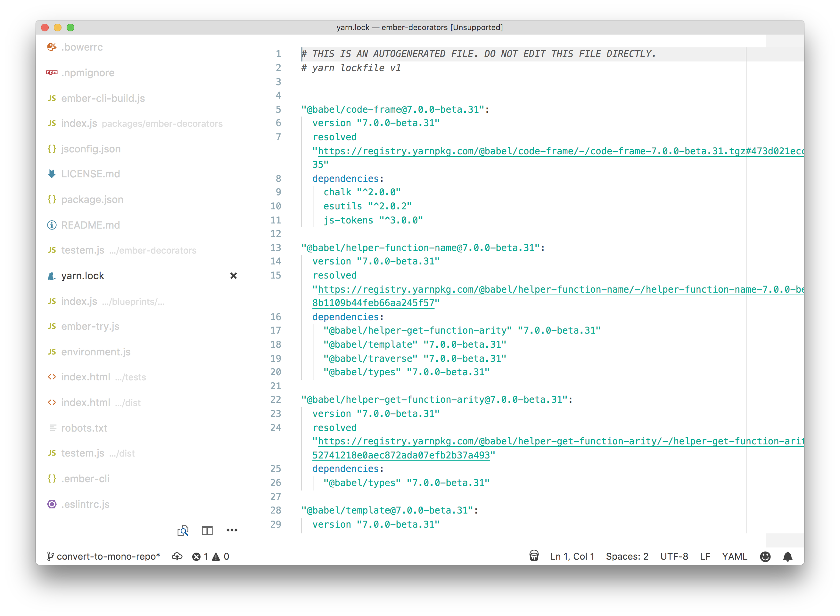Open package.json from the file list
The width and height of the screenshot is (840, 616).
coord(92,199)
